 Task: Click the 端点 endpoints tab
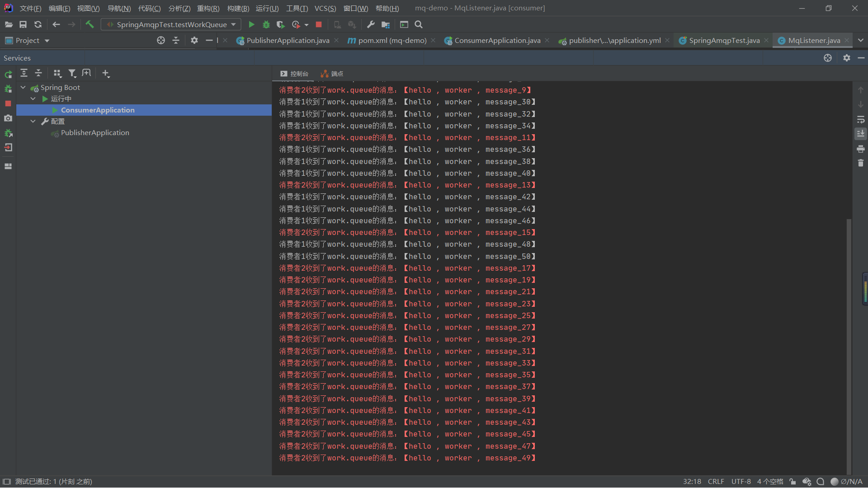332,74
